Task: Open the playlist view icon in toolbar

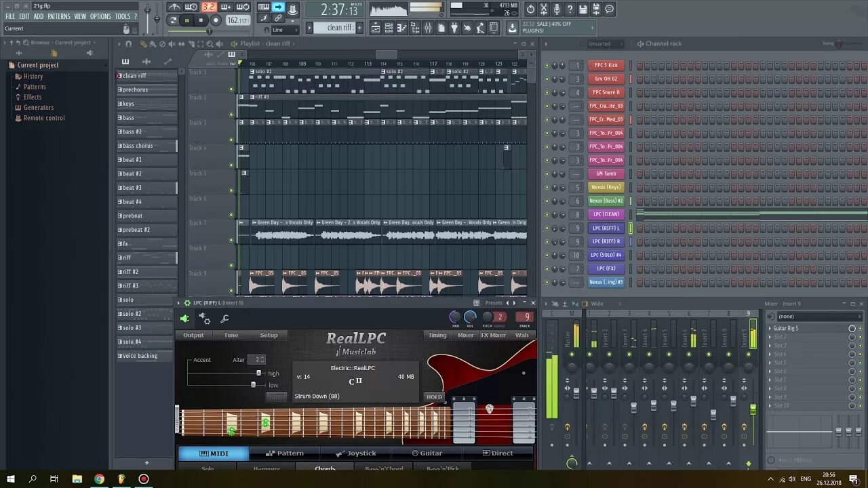Action: [376, 28]
